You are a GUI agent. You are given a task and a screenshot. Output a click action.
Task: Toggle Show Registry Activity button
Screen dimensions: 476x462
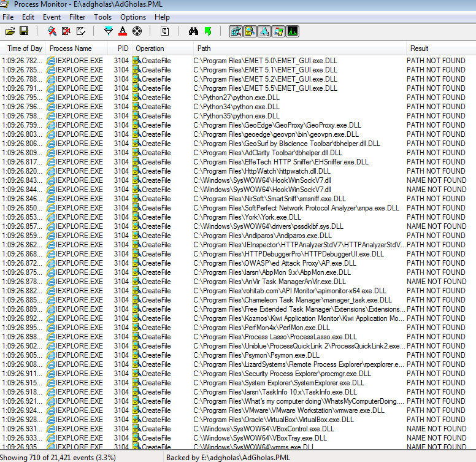coord(236,31)
